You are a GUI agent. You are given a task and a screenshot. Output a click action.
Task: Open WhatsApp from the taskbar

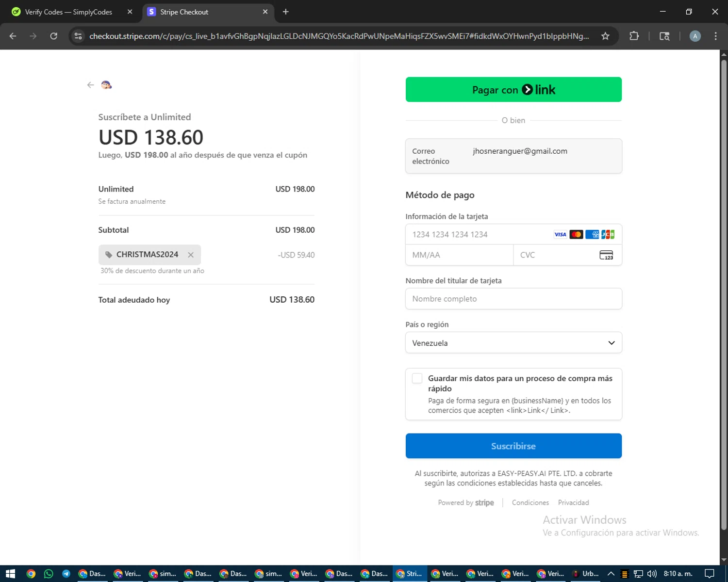[x=49, y=574]
